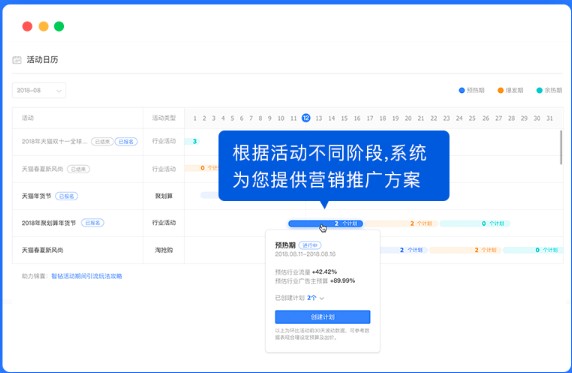Click day 1 in the date header

coord(195,118)
